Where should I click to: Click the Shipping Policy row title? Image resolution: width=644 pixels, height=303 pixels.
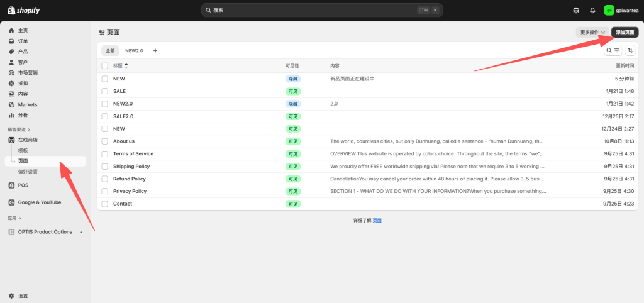(x=131, y=167)
